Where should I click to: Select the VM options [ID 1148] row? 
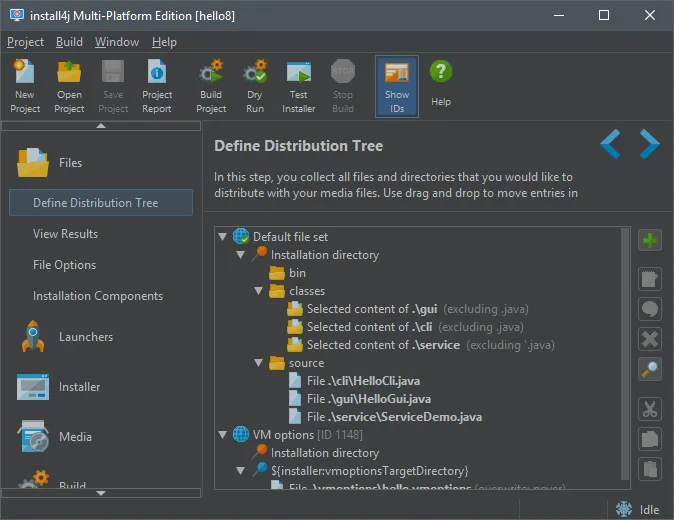click(298, 435)
